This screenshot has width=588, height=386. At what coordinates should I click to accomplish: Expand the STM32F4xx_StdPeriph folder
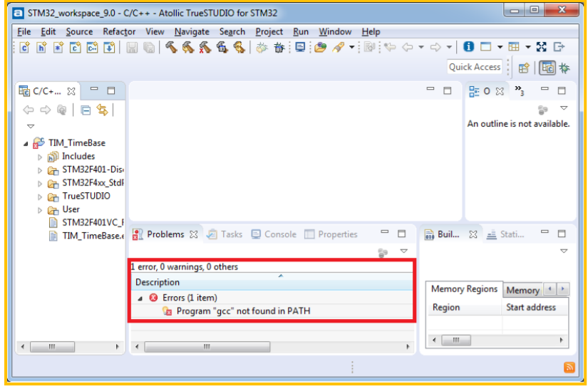coord(40,184)
